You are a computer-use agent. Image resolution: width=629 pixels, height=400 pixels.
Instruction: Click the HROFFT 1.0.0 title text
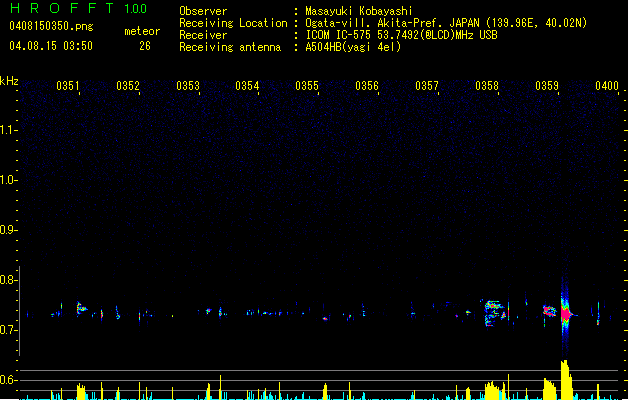tap(79, 8)
